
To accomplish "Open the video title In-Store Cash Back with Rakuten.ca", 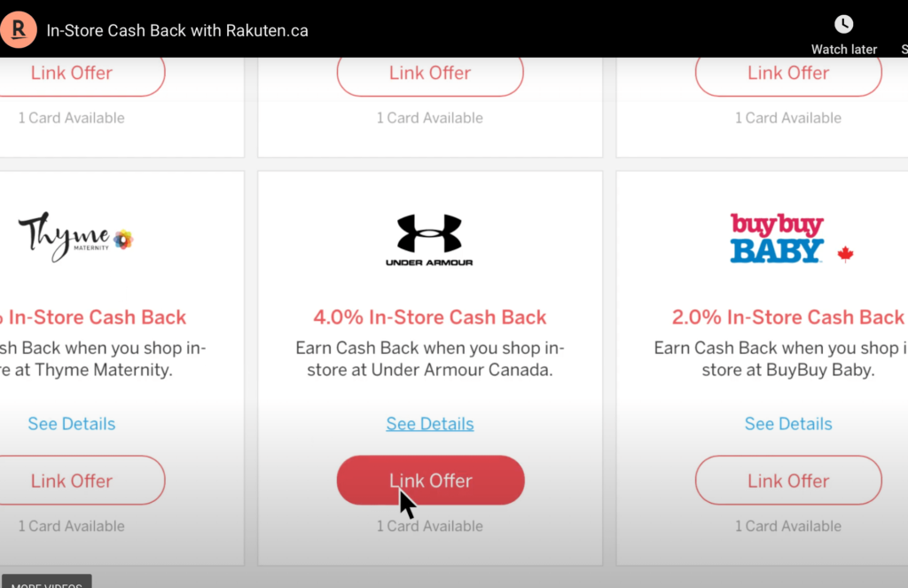I will (x=177, y=30).
